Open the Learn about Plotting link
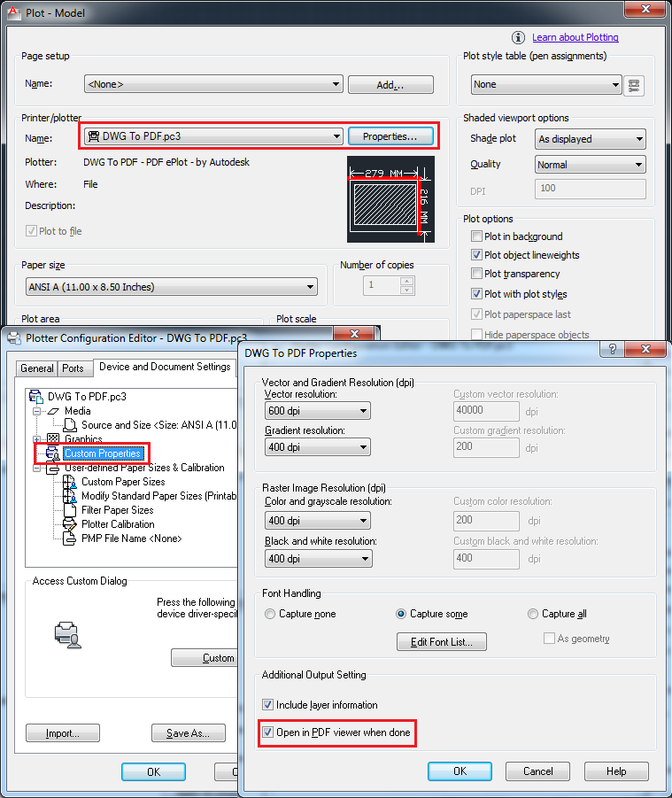 (x=575, y=37)
